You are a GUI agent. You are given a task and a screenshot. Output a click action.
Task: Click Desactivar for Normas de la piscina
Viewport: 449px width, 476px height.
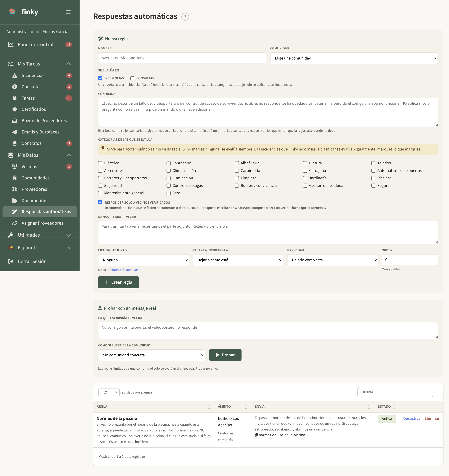click(412, 419)
